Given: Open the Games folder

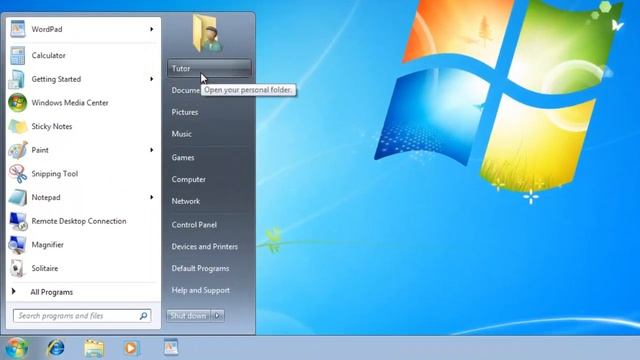Looking at the screenshot, I should [183, 157].
